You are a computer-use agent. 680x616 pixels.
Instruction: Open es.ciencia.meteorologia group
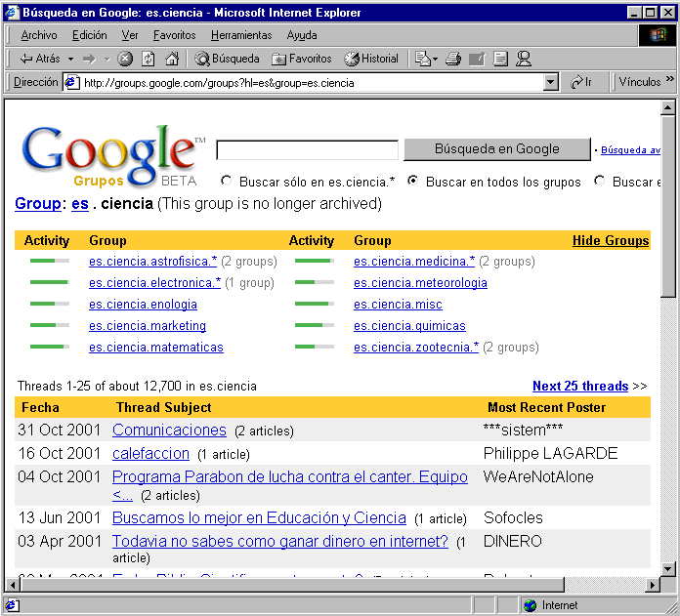420,283
